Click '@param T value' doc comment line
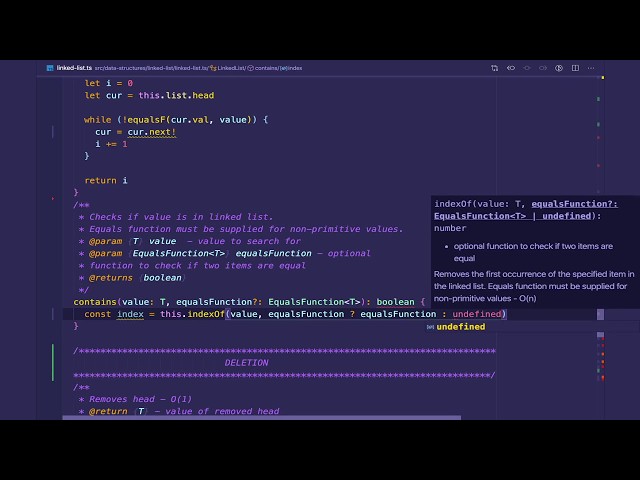This screenshot has width=640, height=480. coord(189,241)
